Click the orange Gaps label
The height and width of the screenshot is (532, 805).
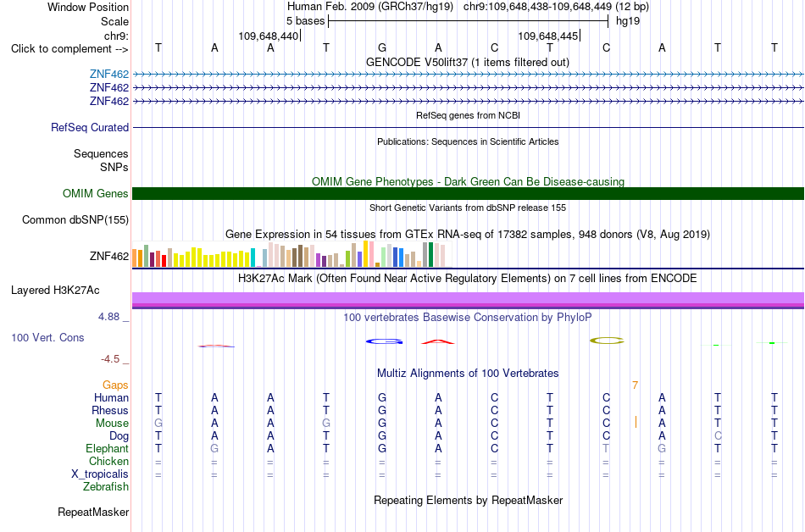click(115, 385)
